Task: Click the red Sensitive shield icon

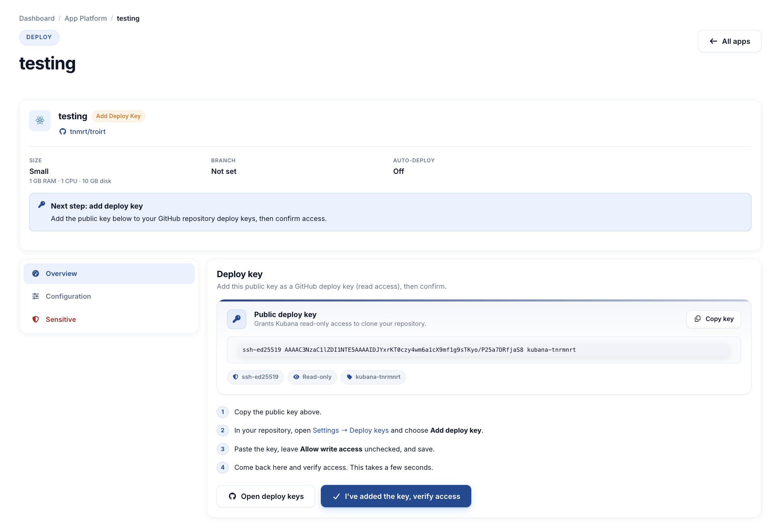Action: 36,319
